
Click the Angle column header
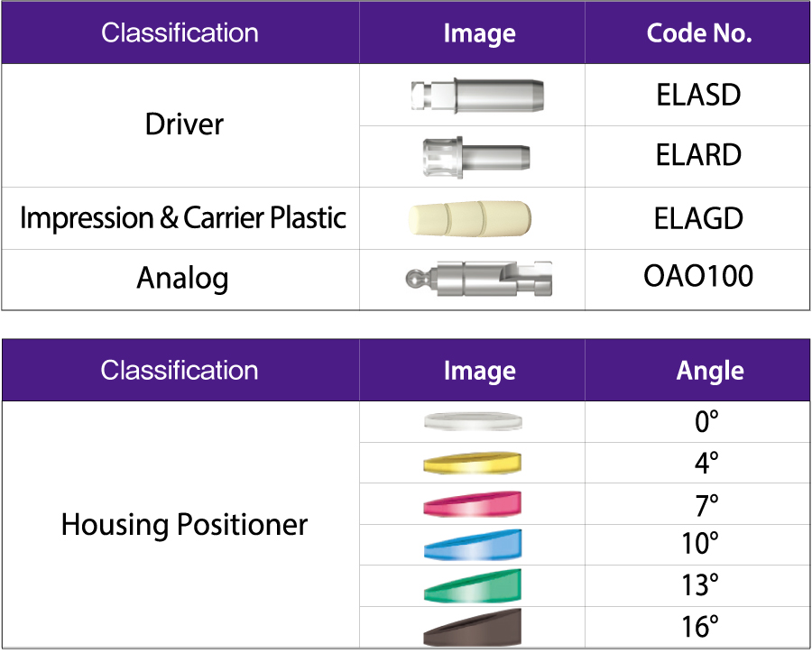[x=710, y=371]
